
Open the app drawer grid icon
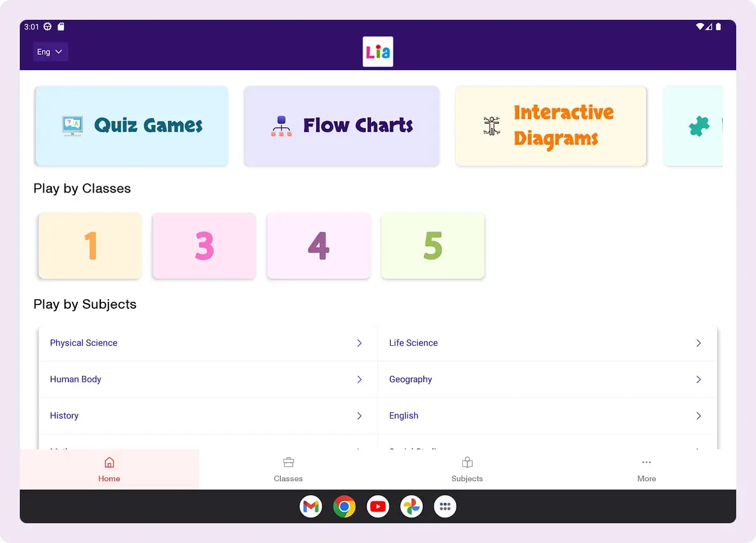coord(445,507)
